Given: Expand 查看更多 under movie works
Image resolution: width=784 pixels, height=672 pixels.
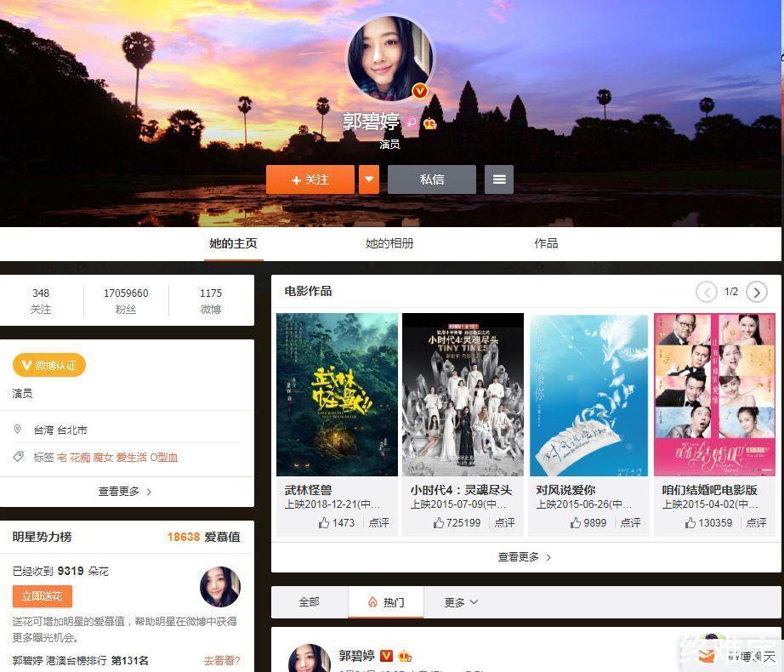Looking at the screenshot, I should (x=525, y=557).
